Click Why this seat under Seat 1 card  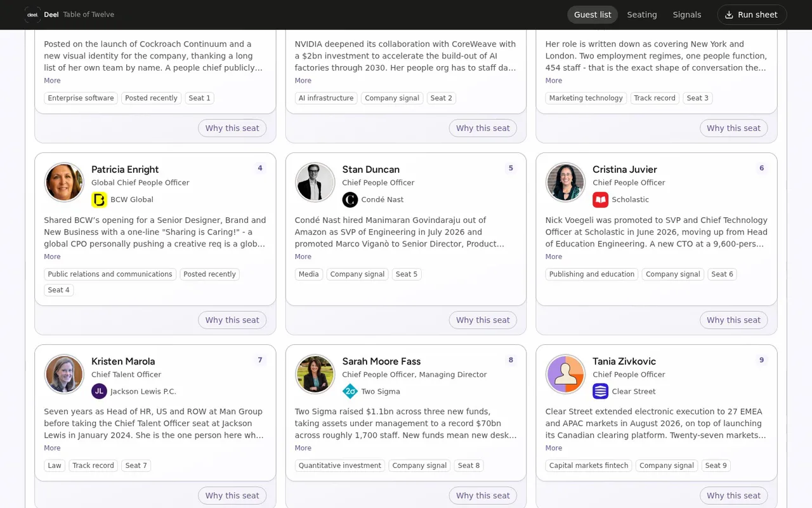coord(232,128)
